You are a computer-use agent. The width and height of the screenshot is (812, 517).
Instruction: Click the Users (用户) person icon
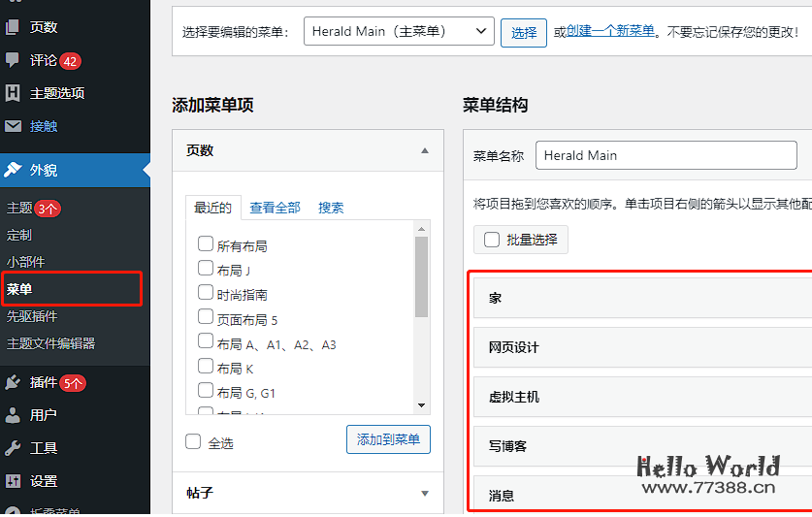click(x=13, y=415)
